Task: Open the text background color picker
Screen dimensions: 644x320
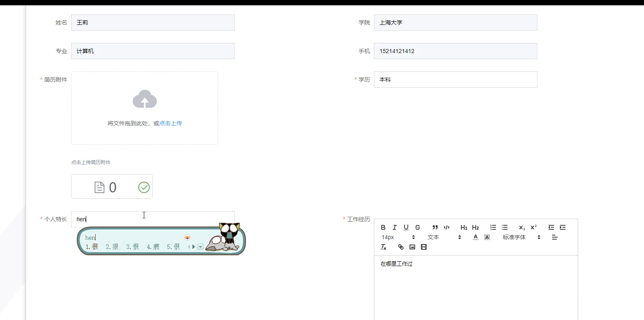Action: [487, 237]
